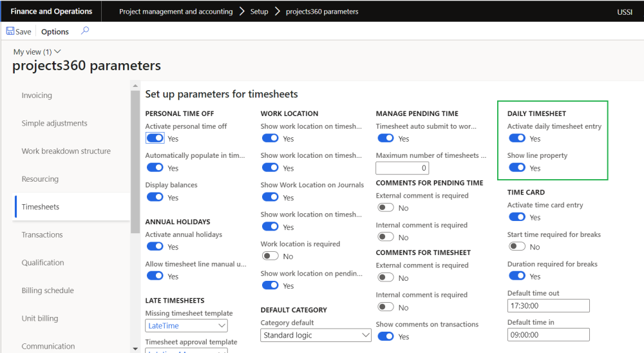The height and width of the screenshot is (353, 644).
Task: Click the Save disk icon
Action: point(10,31)
